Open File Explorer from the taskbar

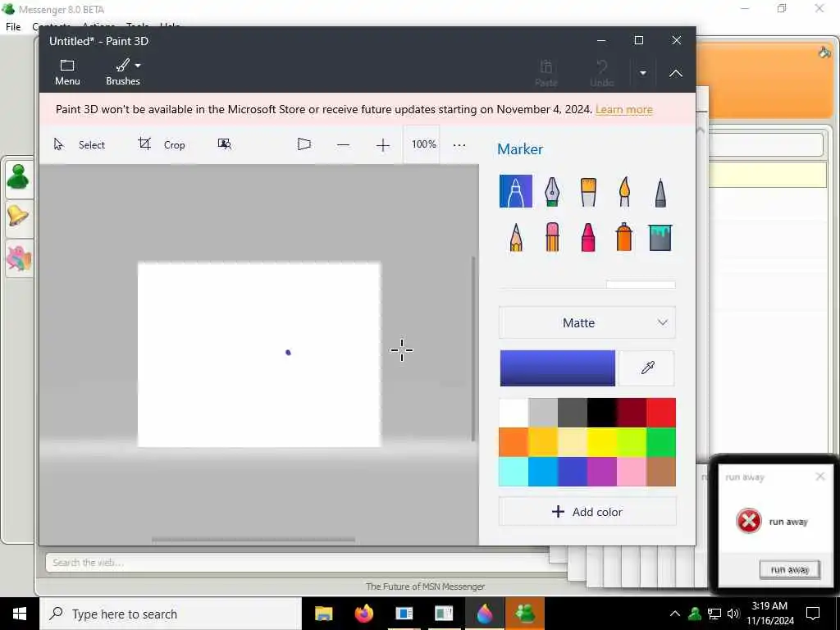tap(323, 614)
